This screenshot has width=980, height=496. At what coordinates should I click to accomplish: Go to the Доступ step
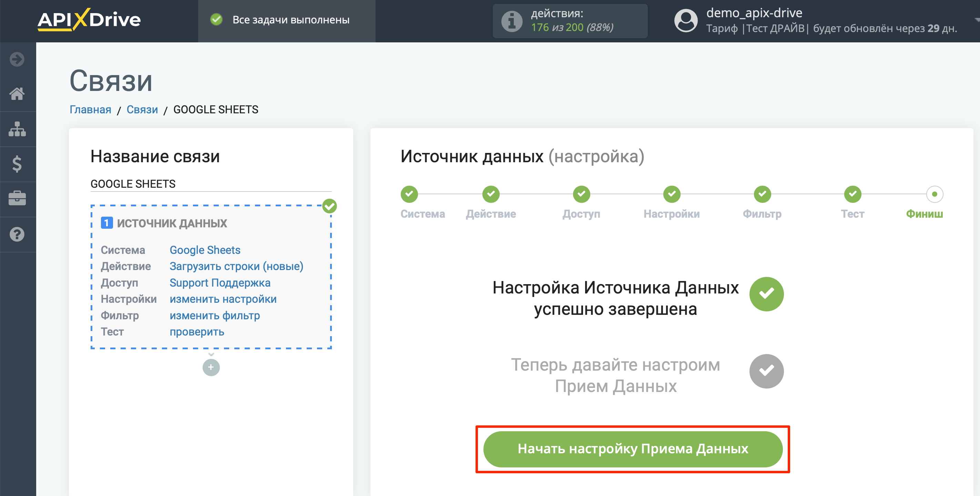581,194
